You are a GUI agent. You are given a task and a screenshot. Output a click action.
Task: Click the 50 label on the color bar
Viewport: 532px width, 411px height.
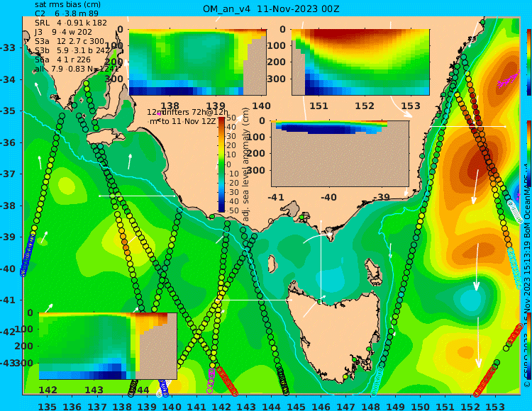(231, 118)
